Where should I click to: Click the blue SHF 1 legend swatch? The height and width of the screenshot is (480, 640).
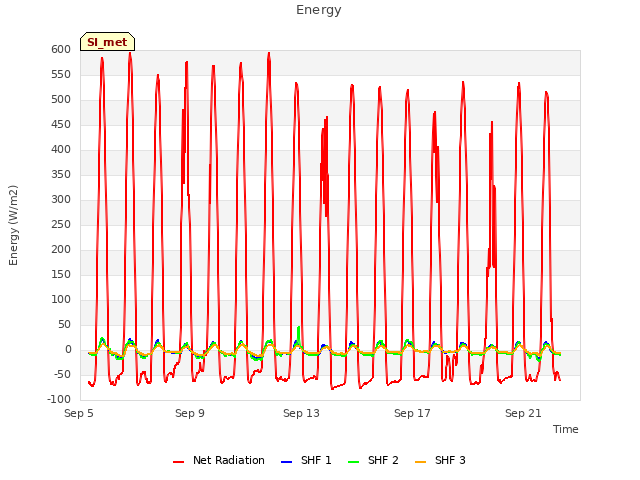(287, 462)
